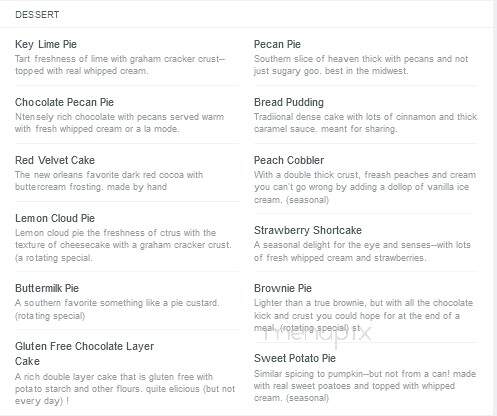Select the Lemon Cloud Pie title
The height and width of the screenshot is (416, 497).
pos(55,218)
